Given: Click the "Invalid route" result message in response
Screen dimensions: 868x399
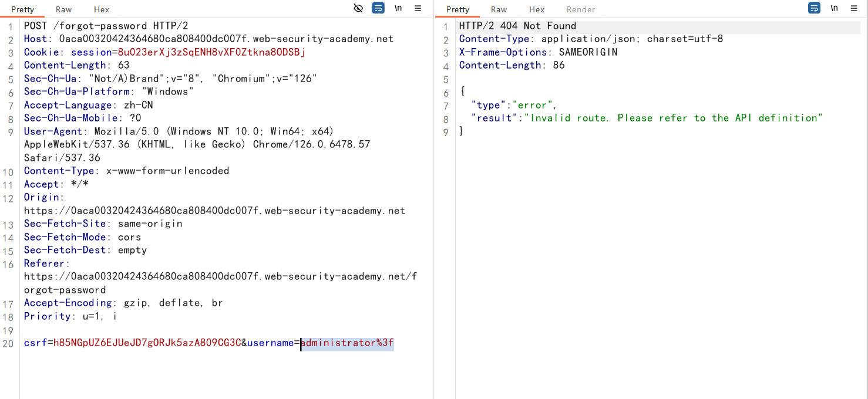Looking at the screenshot, I should pyautogui.click(x=673, y=118).
